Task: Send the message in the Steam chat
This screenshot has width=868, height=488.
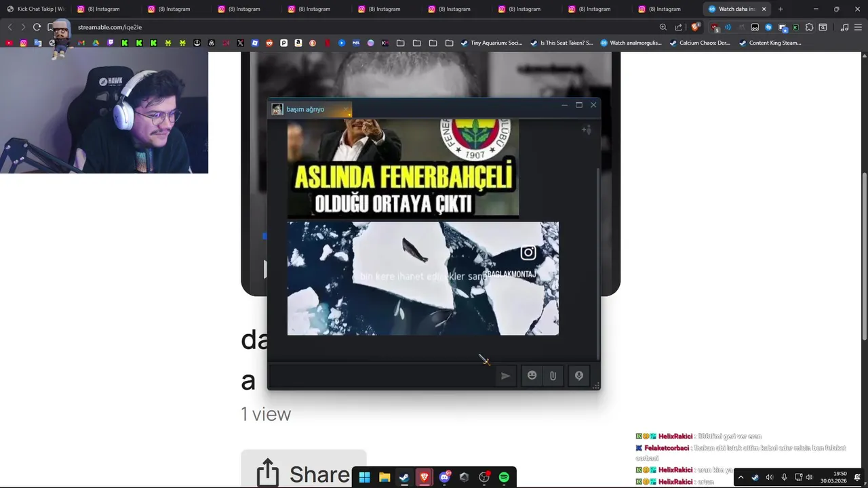Action: pyautogui.click(x=505, y=375)
